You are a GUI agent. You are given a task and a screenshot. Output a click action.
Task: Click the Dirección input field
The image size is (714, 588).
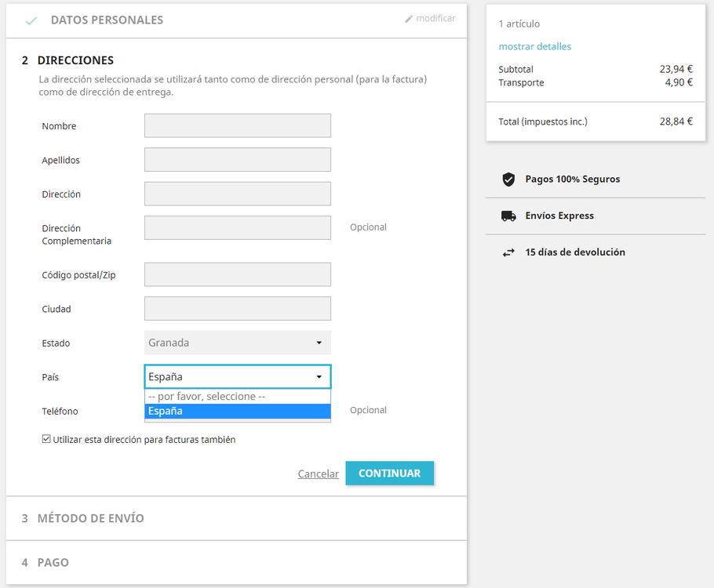[237, 194]
